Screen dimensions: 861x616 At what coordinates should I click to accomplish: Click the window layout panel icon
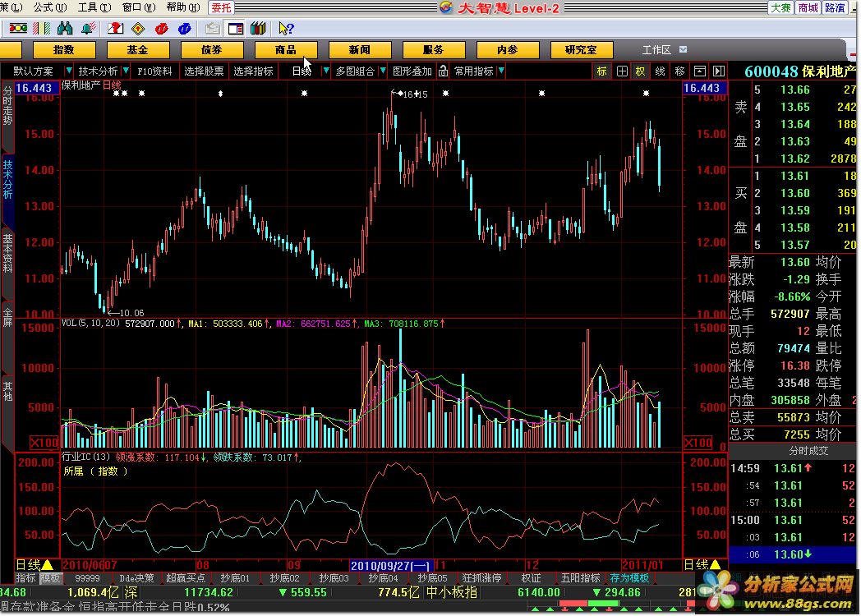point(236,28)
